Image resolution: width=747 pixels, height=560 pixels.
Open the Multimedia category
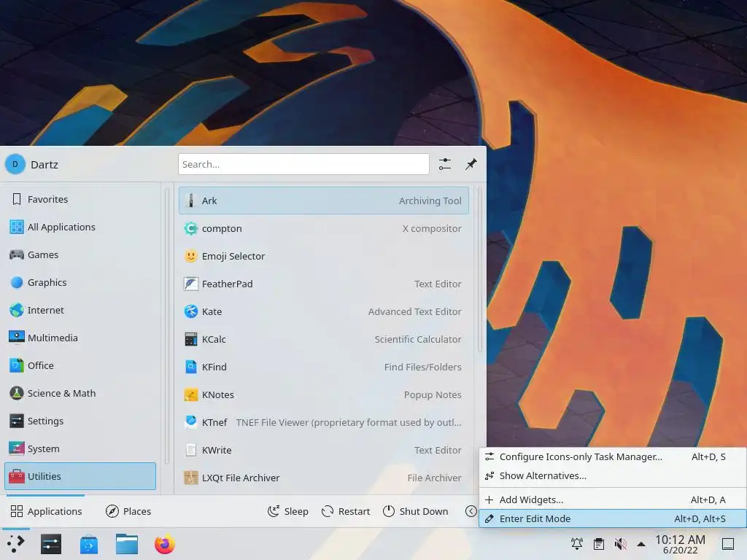tap(80, 338)
